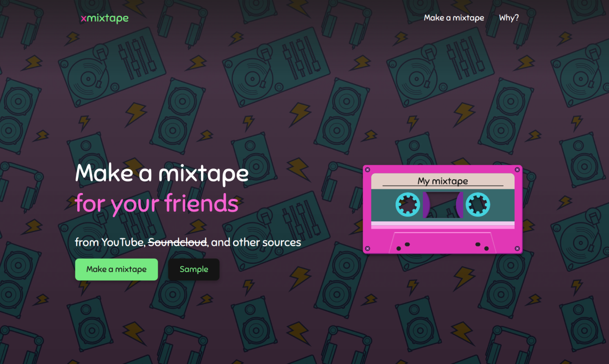Open the xmixtape logo home link

coord(105,18)
